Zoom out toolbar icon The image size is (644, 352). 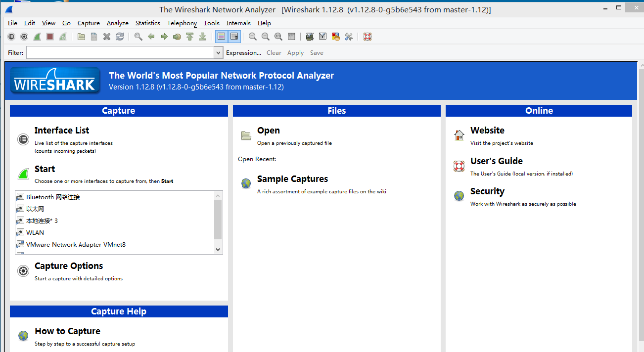pyautogui.click(x=266, y=37)
